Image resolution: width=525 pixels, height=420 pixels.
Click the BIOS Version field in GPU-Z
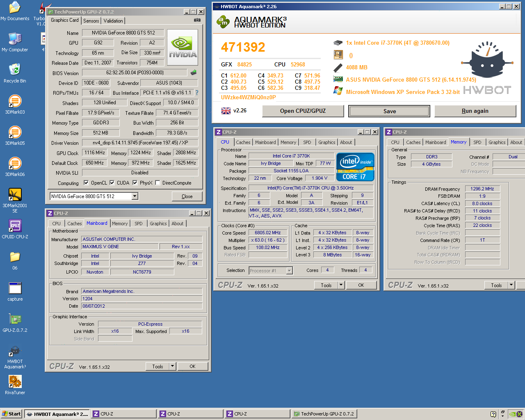[135, 73]
